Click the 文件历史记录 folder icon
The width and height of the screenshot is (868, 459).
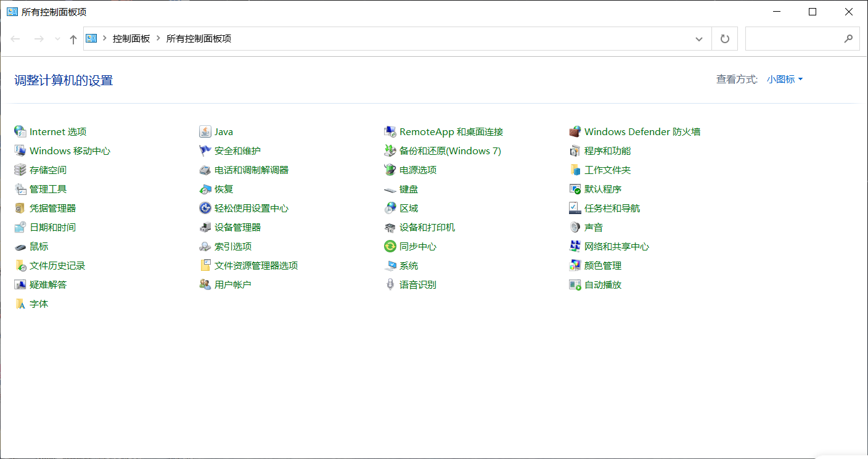20,265
